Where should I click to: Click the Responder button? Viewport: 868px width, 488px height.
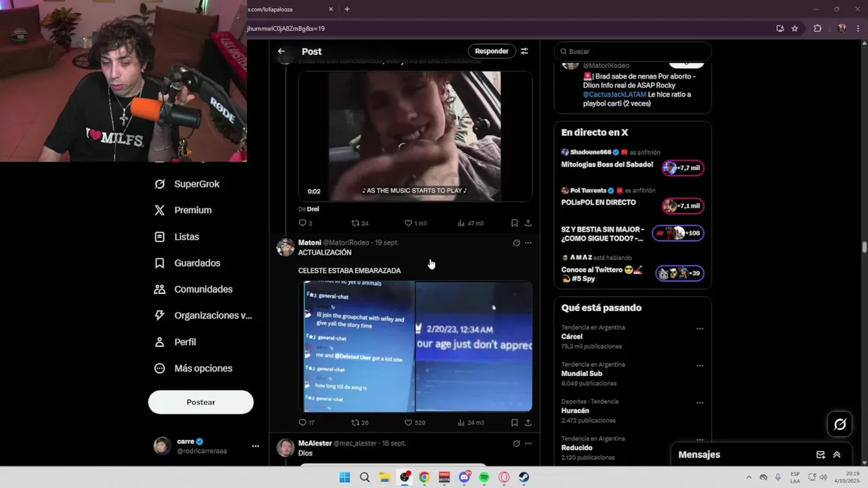492,51
